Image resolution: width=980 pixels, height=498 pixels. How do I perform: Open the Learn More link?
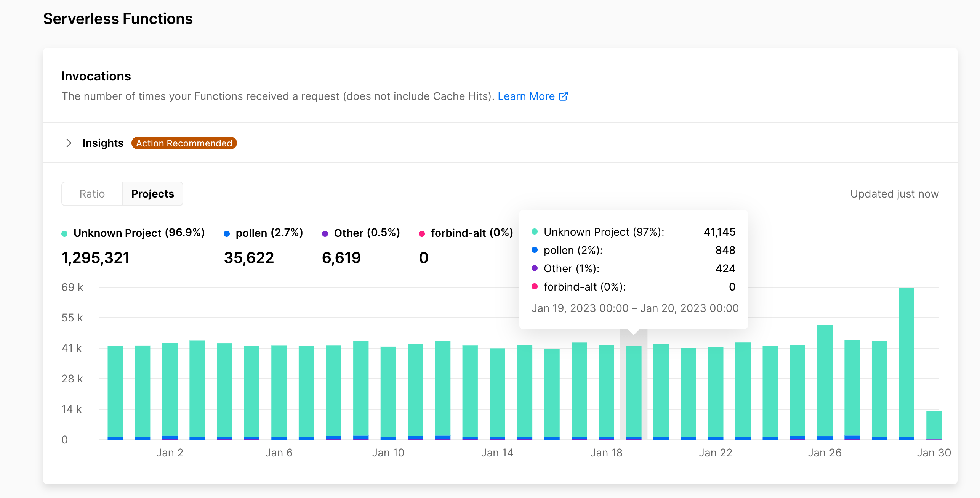click(526, 96)
